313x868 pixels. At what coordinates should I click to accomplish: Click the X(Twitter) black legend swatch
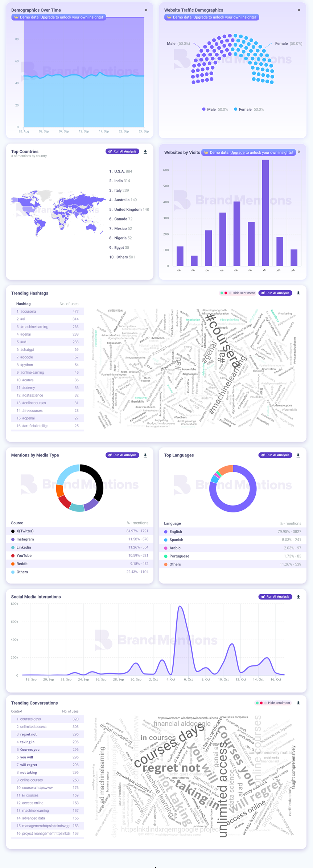tap(13, 531)
